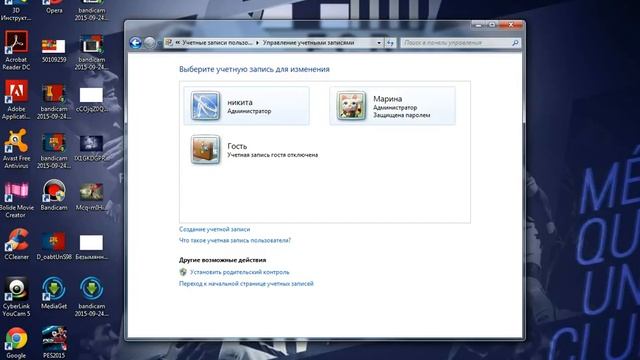Choose the никита administrator account
This screenshot has height=360, width=640.
click(x=247, y=106)
